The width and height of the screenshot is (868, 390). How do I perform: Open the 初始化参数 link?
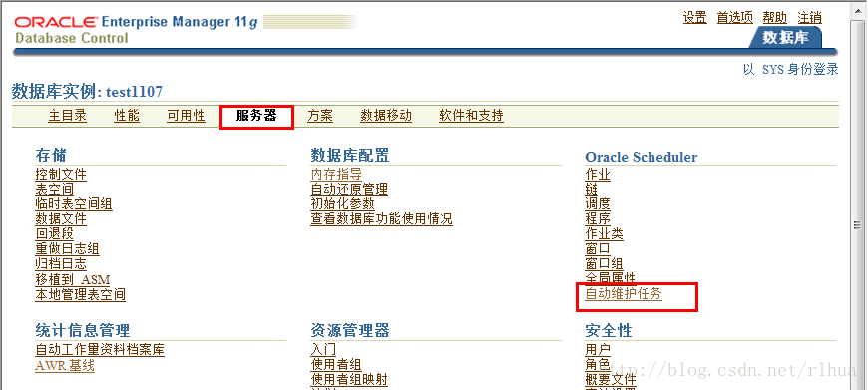click(342, 204)
